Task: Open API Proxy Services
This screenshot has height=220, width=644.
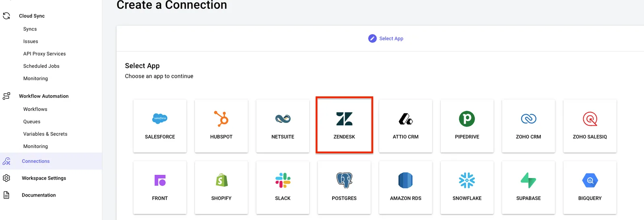Action: point(44,54)
